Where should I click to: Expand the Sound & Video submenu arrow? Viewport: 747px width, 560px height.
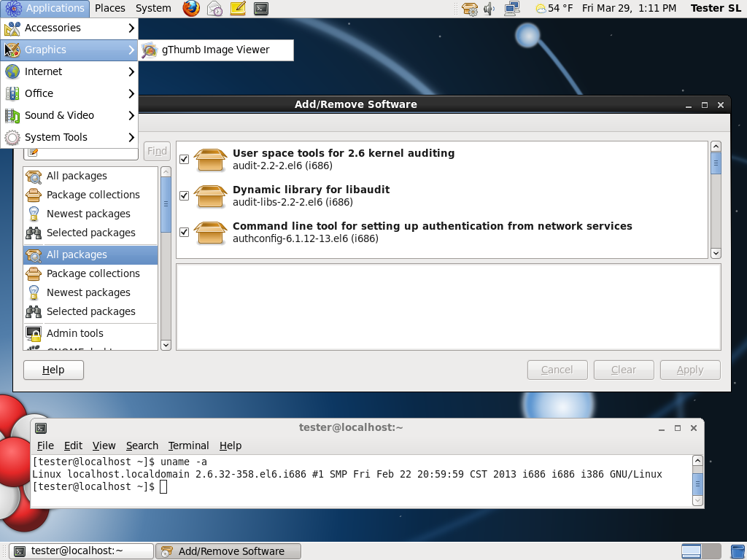pos(131,116)
